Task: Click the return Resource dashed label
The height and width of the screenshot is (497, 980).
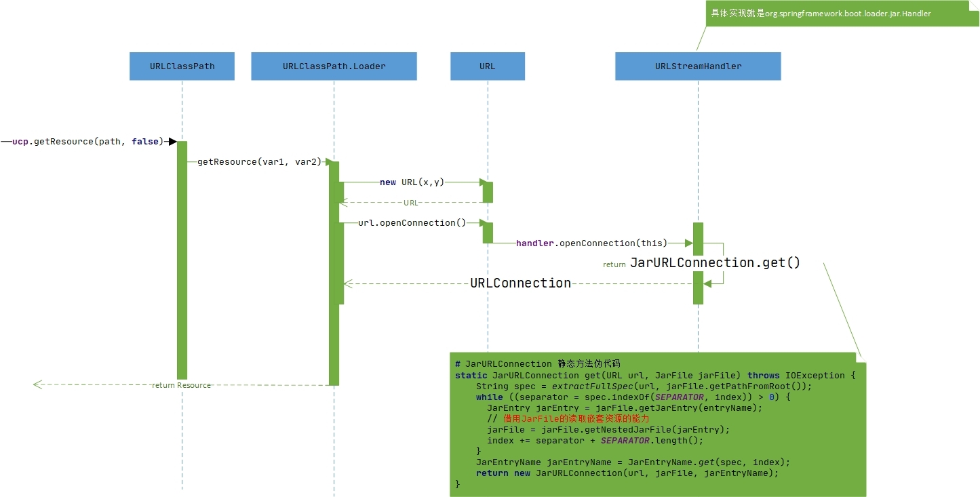Action: tap(181, 385)
